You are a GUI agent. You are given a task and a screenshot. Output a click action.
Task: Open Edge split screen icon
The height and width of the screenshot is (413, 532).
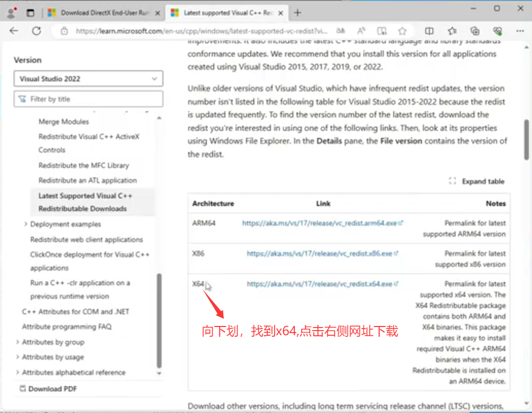(429, 31)
